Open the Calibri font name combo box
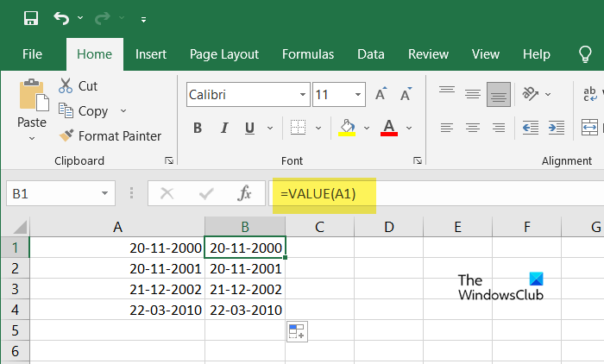 [x=249, y=94]
